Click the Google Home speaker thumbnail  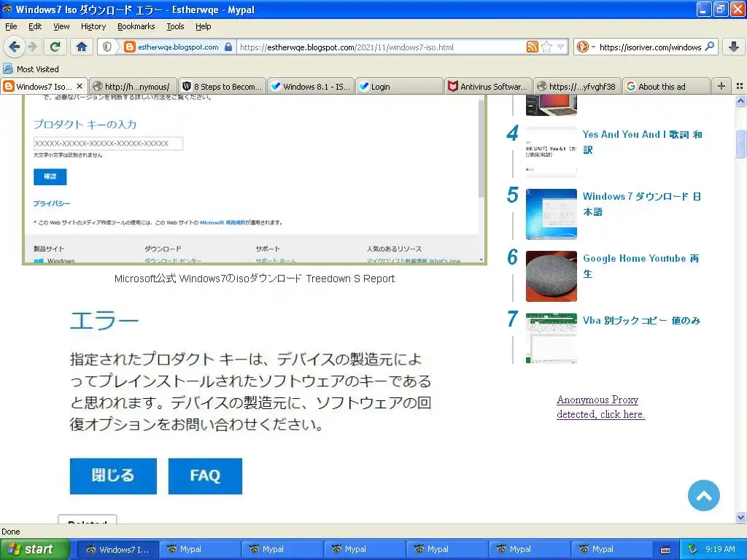click(x=551, y=276)
